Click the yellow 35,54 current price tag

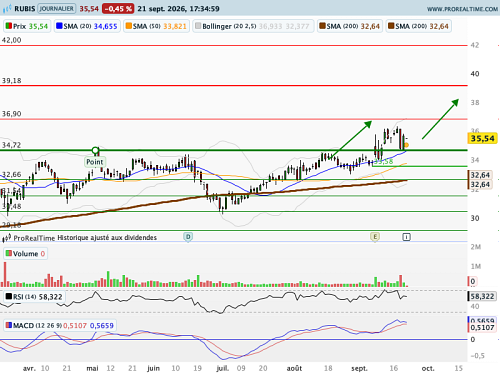pos(483,138)
